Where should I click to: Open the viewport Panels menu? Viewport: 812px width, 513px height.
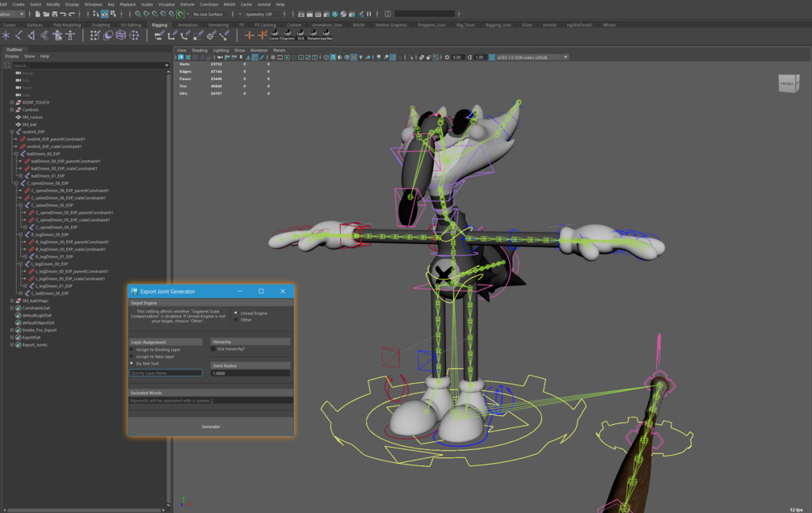(x=279, y=50)
